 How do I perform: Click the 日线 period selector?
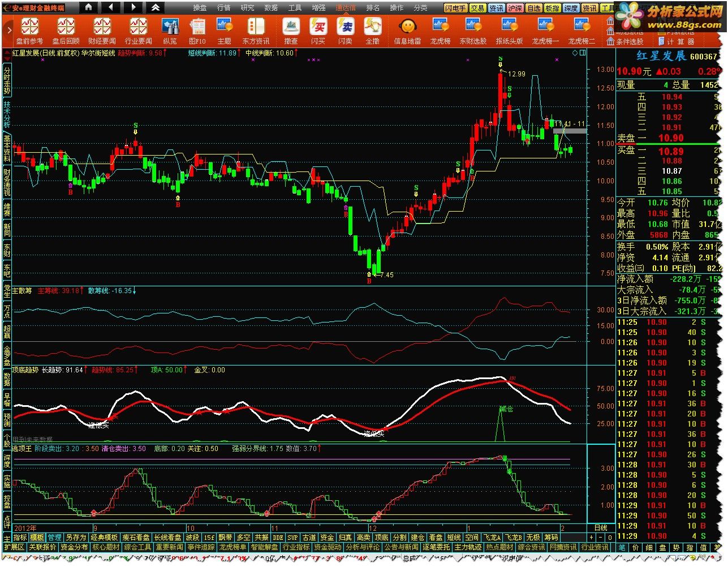[601, 527]
